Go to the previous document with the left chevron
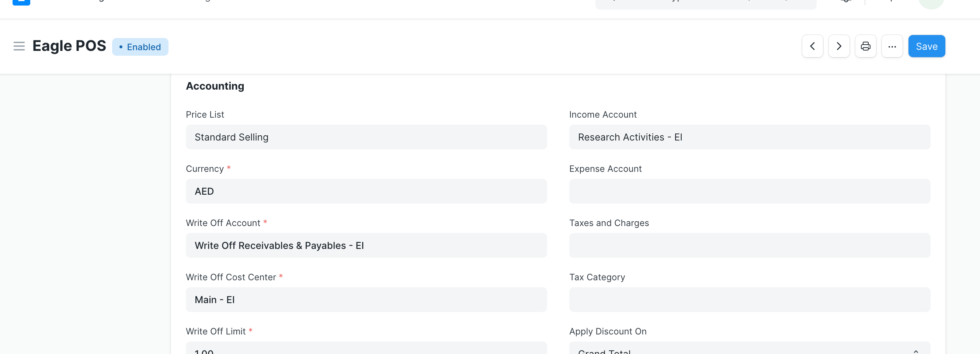This screenshot has width=980, height=354. click(812, 46)
